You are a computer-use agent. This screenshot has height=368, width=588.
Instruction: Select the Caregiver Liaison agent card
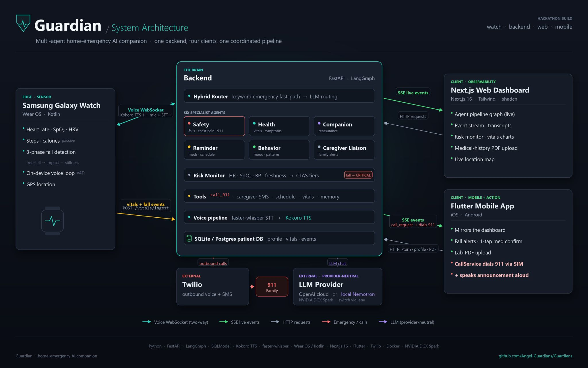click(344, 150)
